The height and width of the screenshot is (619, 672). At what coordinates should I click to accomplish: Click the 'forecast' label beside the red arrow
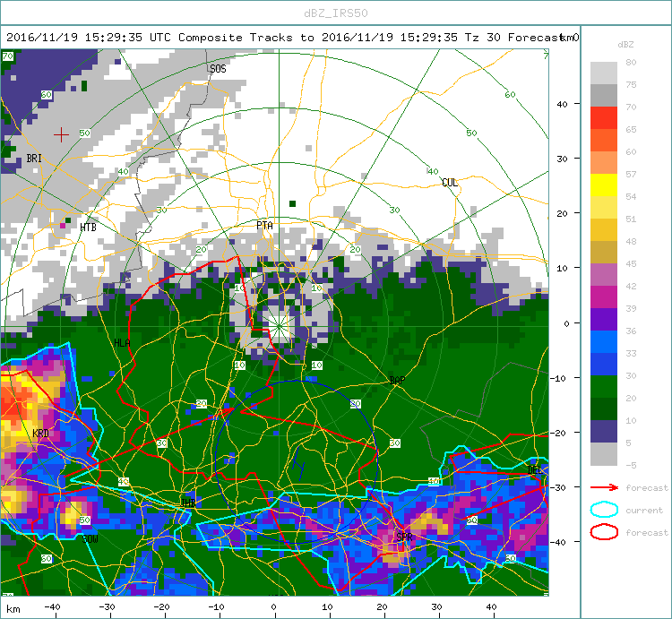[647, 487]
